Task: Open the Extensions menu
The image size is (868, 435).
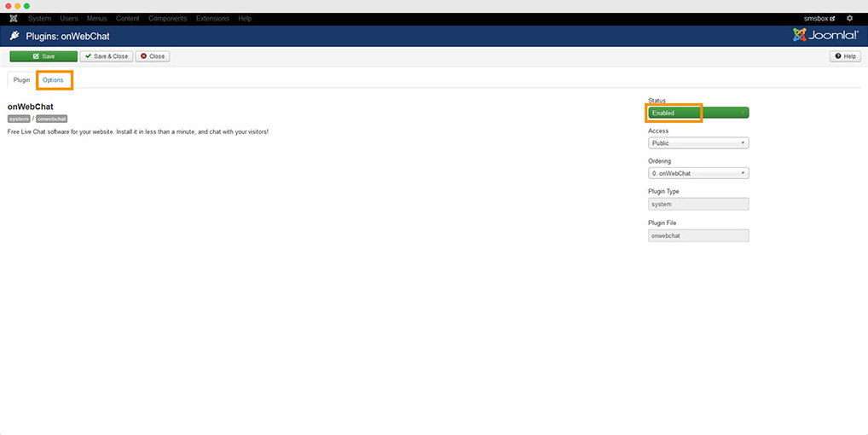Action: [x=212, y=18]
